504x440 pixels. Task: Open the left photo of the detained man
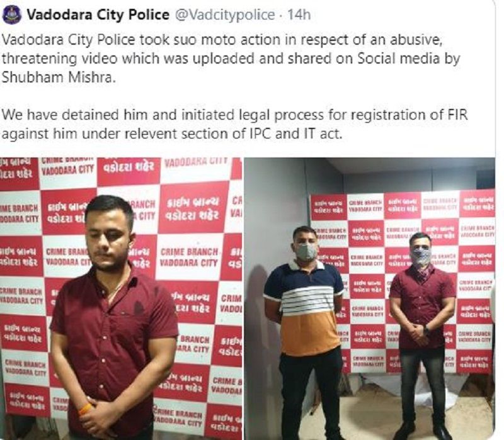pyautogui.click(x=121, y=298)
